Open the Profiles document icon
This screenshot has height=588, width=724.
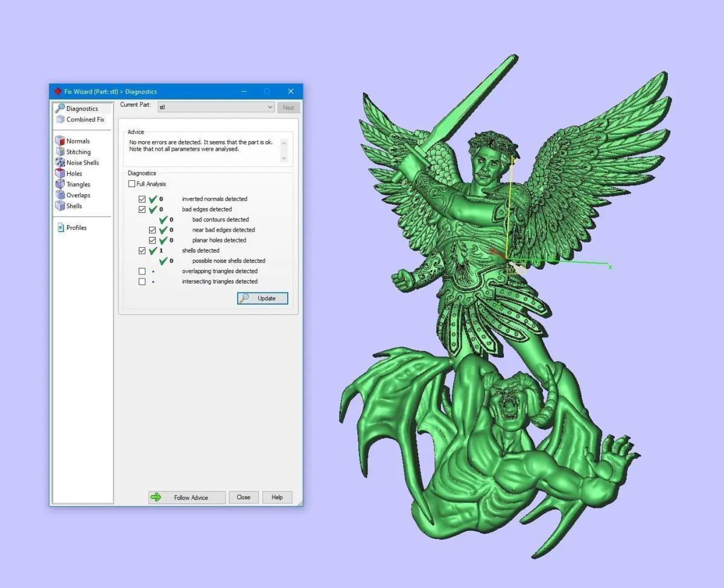point(60,227)
